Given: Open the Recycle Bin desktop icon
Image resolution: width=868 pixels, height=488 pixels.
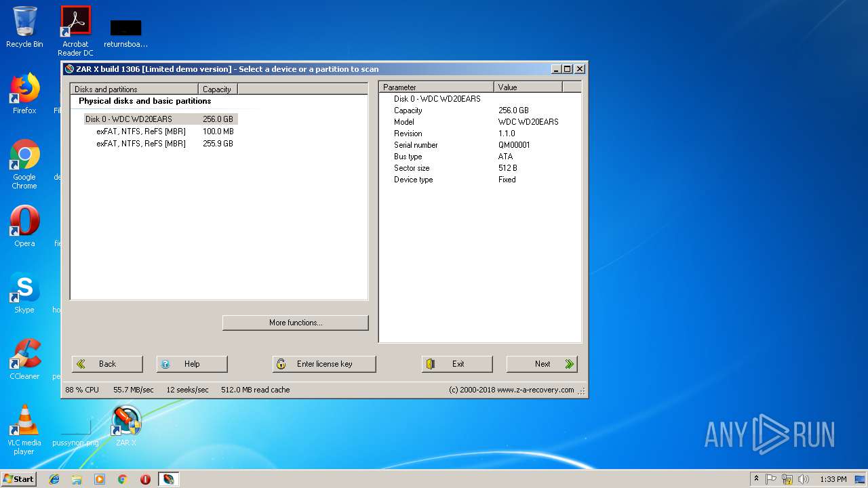Looking at the screenshot, I should 24,27.
